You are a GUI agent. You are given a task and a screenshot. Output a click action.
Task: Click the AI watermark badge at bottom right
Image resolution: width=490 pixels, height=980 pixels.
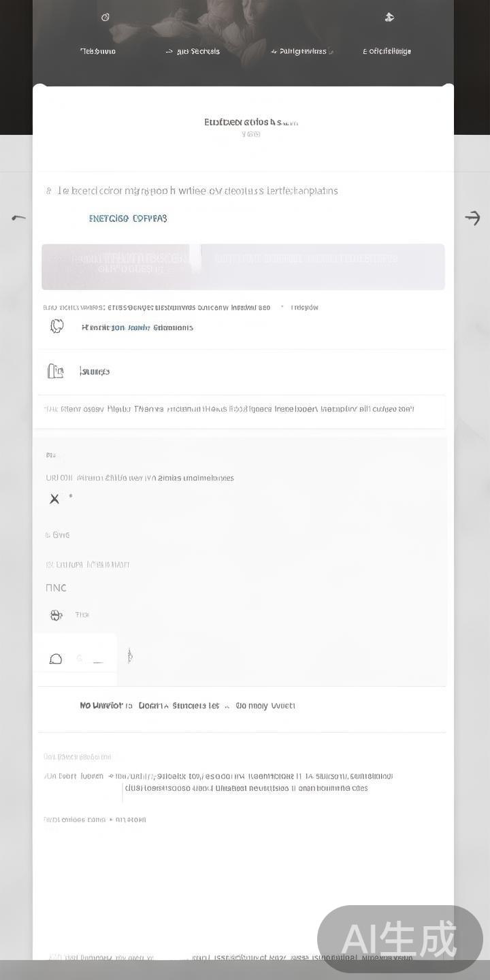(x=400, y=939)
